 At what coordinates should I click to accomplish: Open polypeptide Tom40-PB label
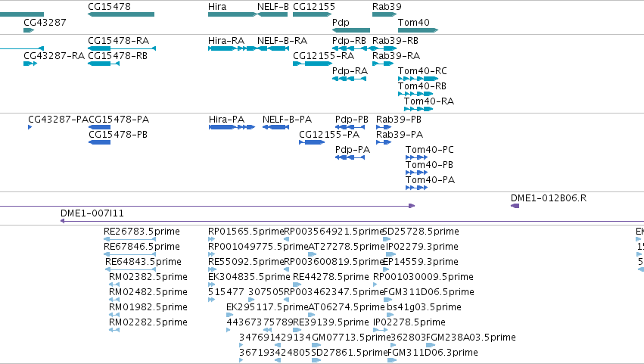coord(429,165)
